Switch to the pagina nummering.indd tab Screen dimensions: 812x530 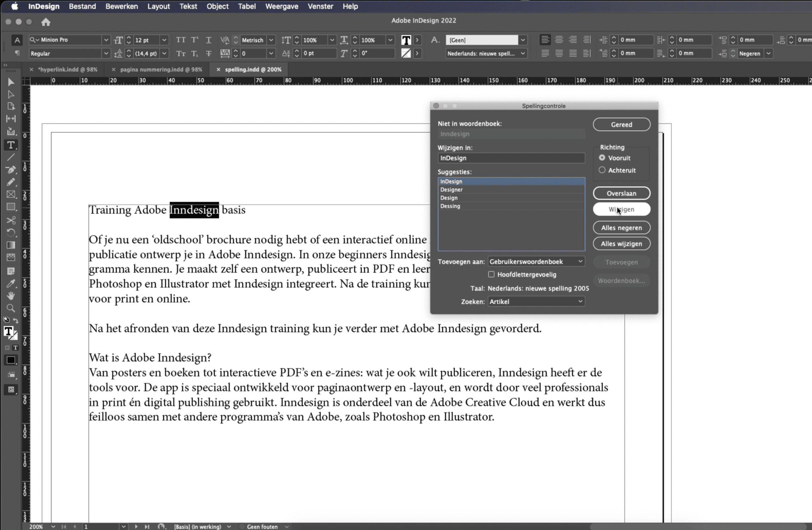161,70
